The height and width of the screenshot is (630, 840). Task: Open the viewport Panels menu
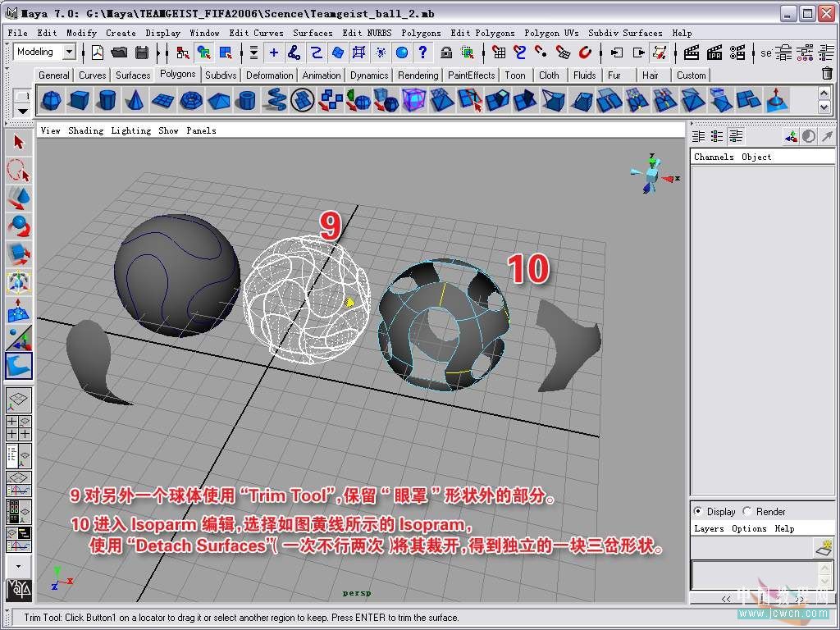tap(202, 130)
